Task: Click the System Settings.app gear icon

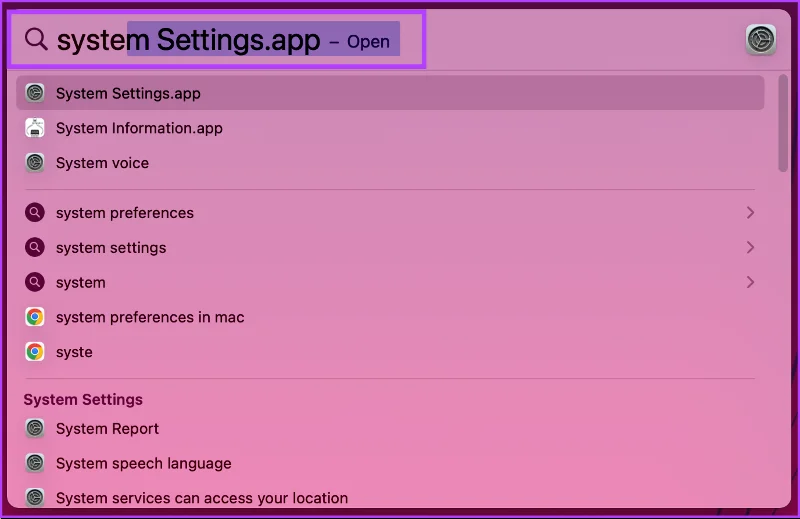Action: pos(35,93)
